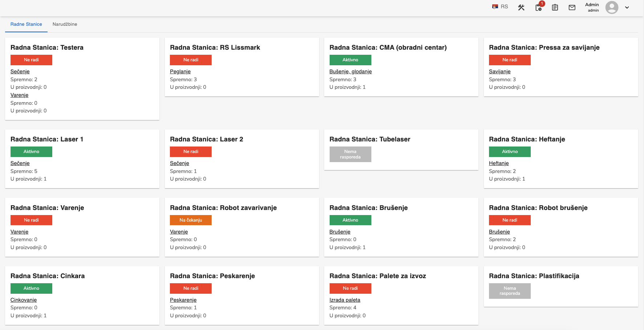This screenshot has height=330, width=644.
Task: Click Aktivno status on Laser 1
Action: point(31,152)
